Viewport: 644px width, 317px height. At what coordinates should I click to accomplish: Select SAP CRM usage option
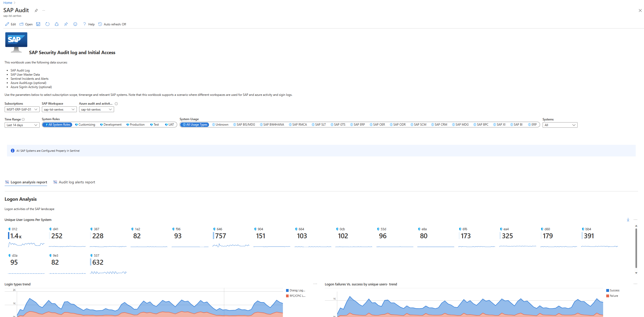439,125
